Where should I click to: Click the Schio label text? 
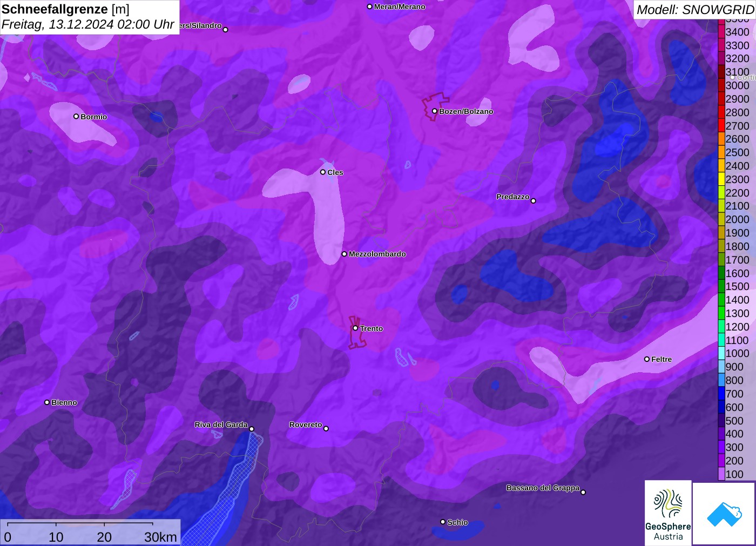click(x=457, y=522)
